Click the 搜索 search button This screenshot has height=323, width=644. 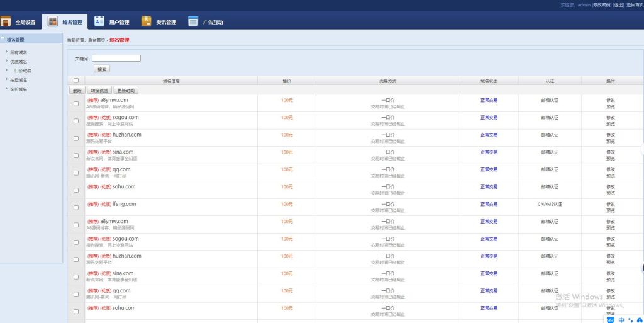click(x=102, y=69)
